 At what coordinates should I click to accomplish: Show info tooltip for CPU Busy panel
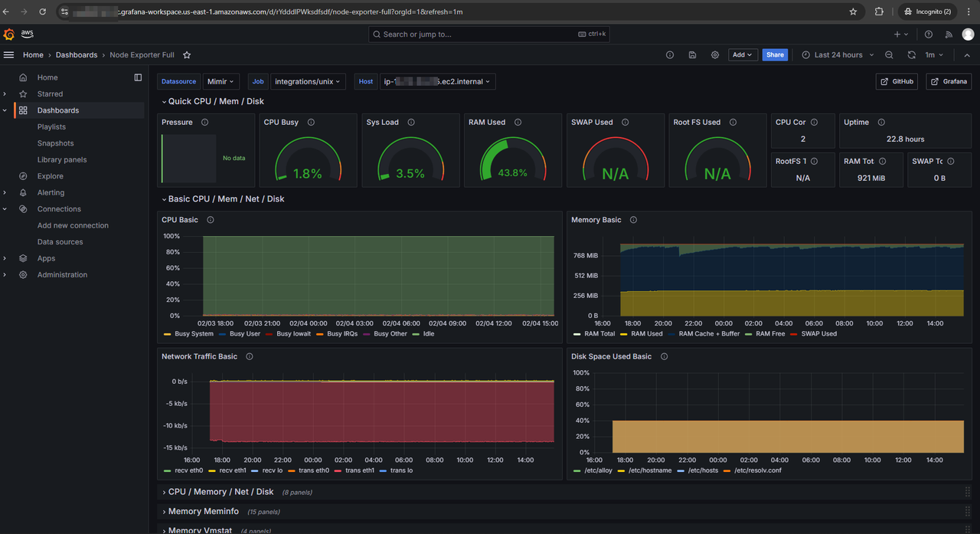pos(311,123)
